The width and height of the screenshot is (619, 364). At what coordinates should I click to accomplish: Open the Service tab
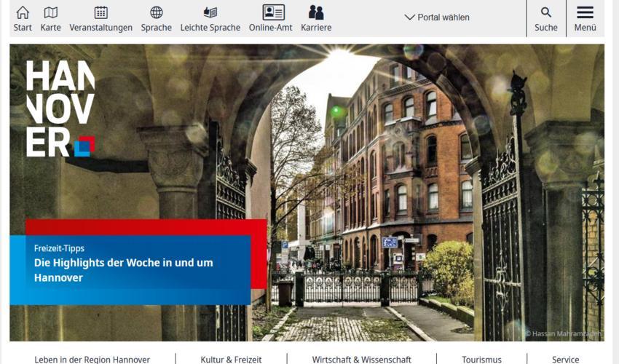(565, 360)
